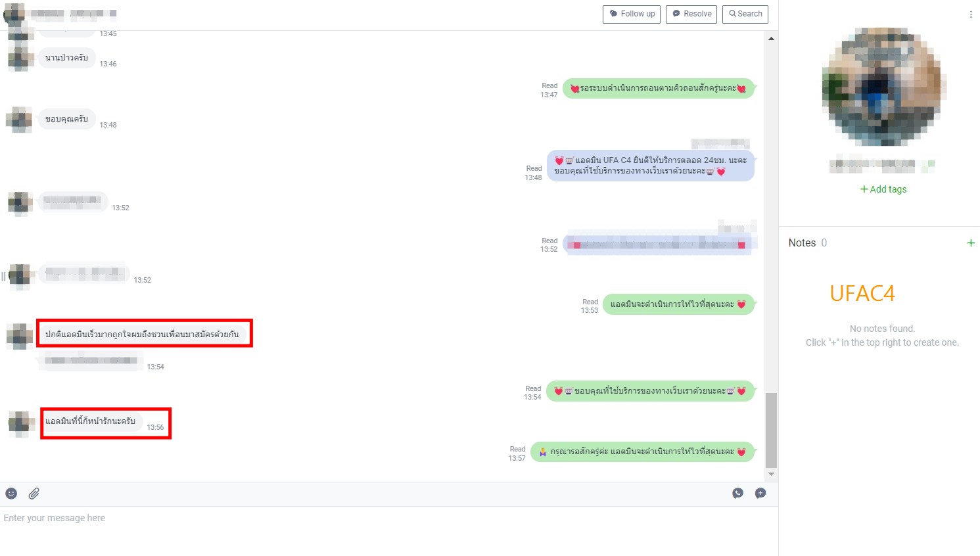Mark the conversation as Resolve
Screen dimensions: 980x556
click(691, 14)
